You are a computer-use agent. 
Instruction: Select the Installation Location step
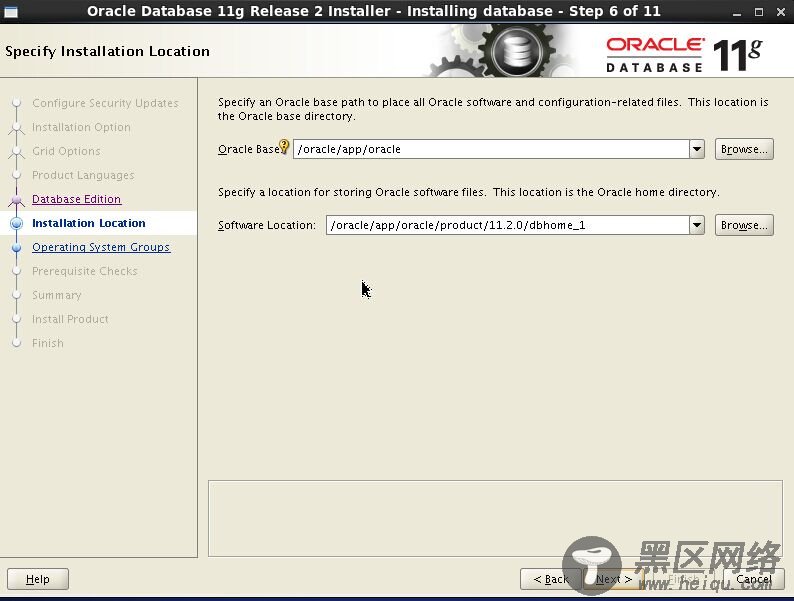coord(89,223)
